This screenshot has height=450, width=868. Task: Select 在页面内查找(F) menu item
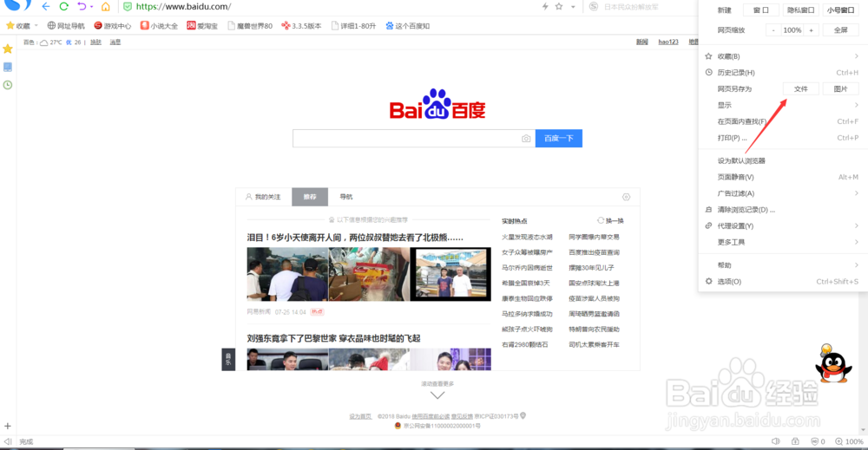tap(782, 121)
